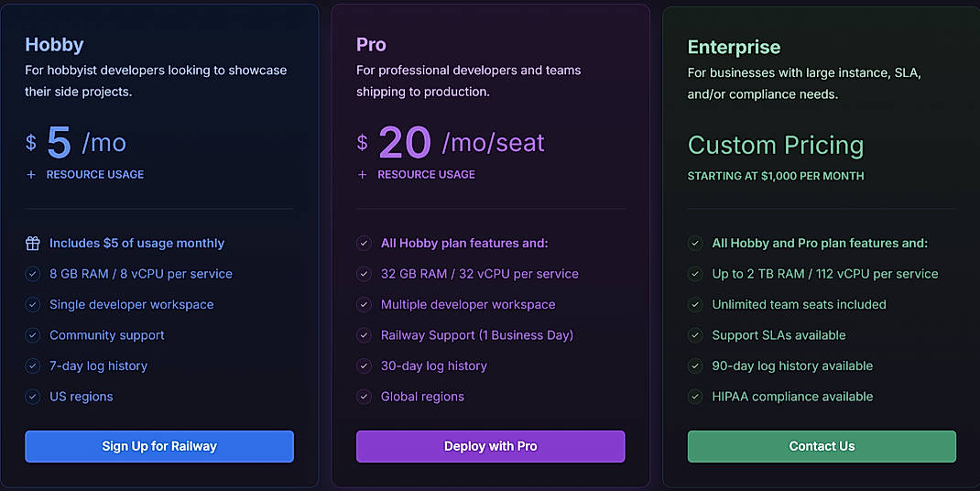The image size is (980, 491).
Task: Click the checkmark icon next to US regions
Action: tap(33, 397)
